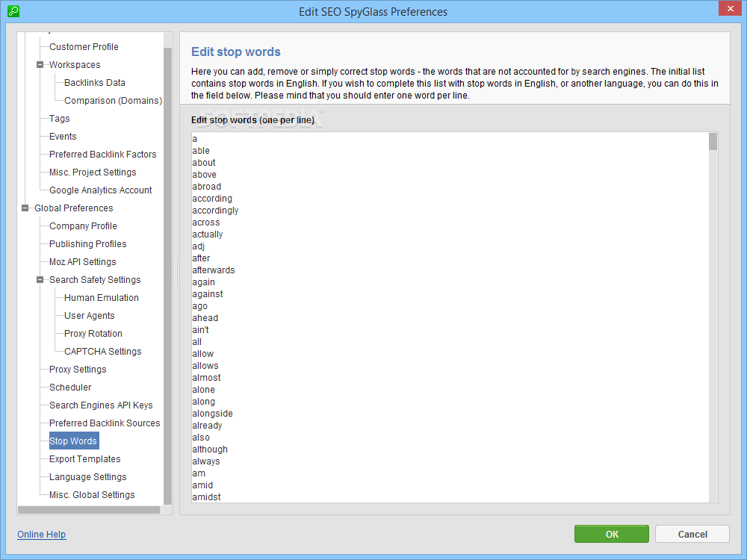The width and height of the screenshot is (747, 560).
Task: Click the stop word 'afterwards'
Action: [214, 270]
